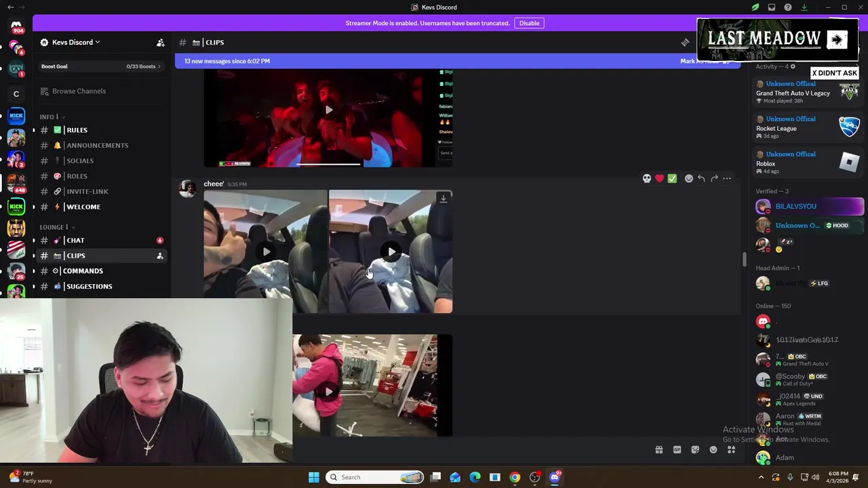868x488 pixels.
Task: Open the Discord direct messages home icon
Action: 16,26
